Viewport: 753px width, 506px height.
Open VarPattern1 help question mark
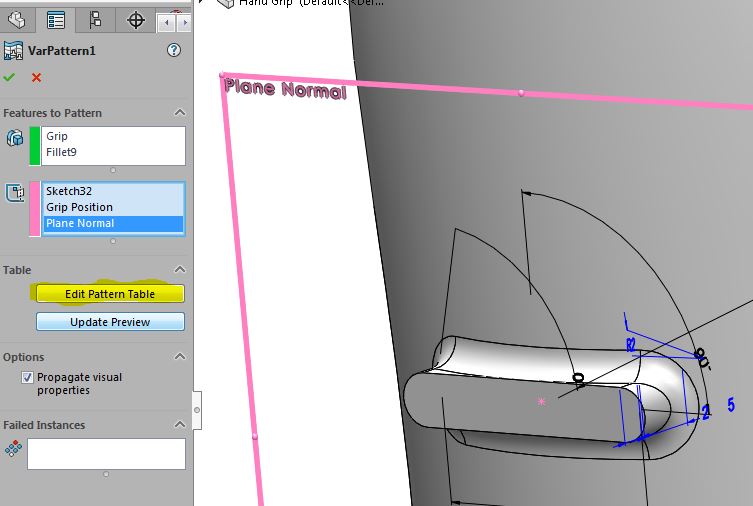174,50
